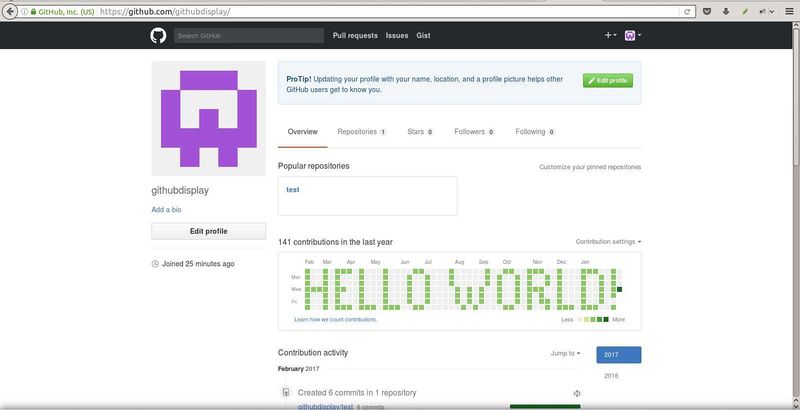This screenshot has height=410, width=800.
Task: Go back with the browser back arrow
Action: tap(9, 11)
